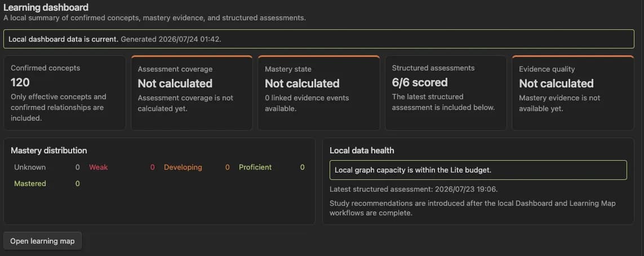Viewport: 644px width, 256px height.
Task: Select the Assessment coverage card
Action: (192, 93)
